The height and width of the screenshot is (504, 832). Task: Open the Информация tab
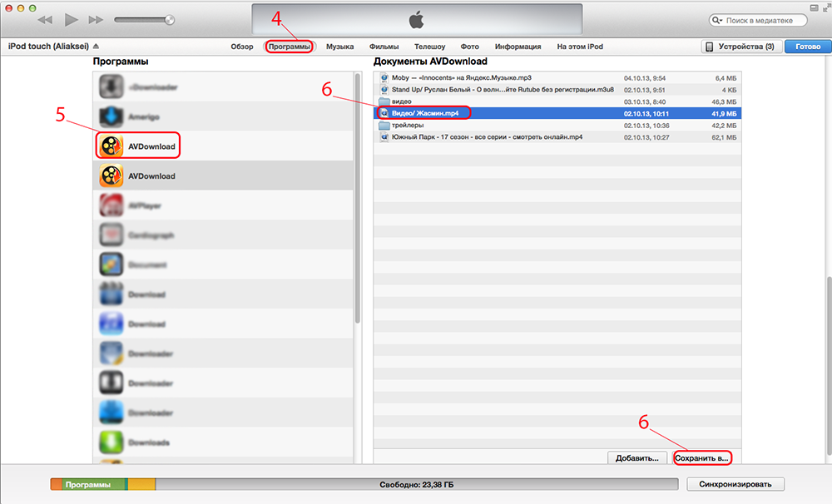(x=518, y=47)
